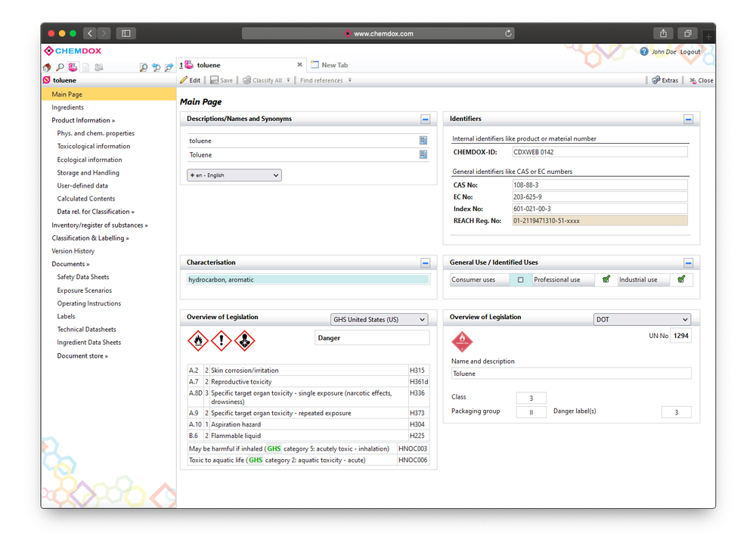Viewport: 756px width, 540px height.
Task: Collapse the Characterisation panel
Action: 425,262
